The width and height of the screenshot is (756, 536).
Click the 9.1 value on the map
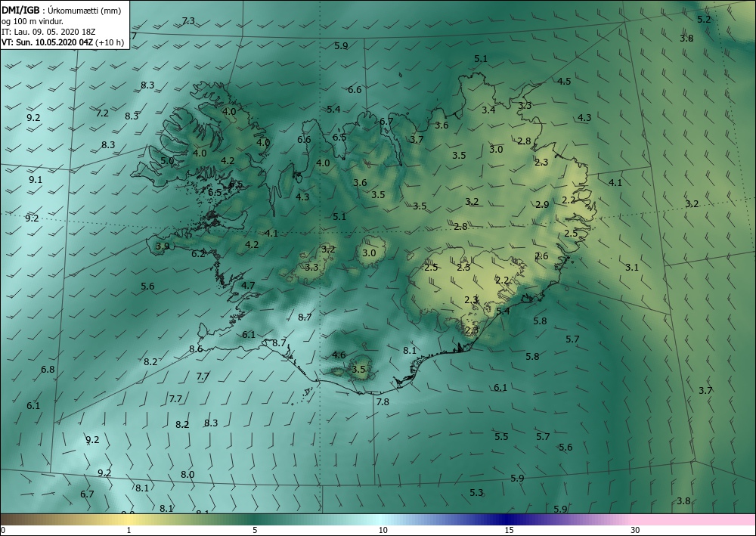(36, 180)
